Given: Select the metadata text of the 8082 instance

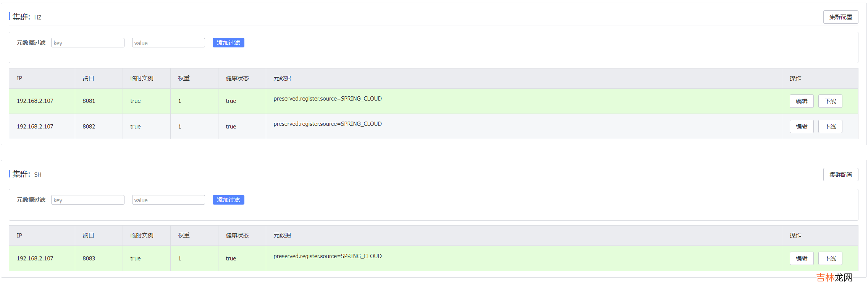Looking at the screenshot, I should pos(327,124).
